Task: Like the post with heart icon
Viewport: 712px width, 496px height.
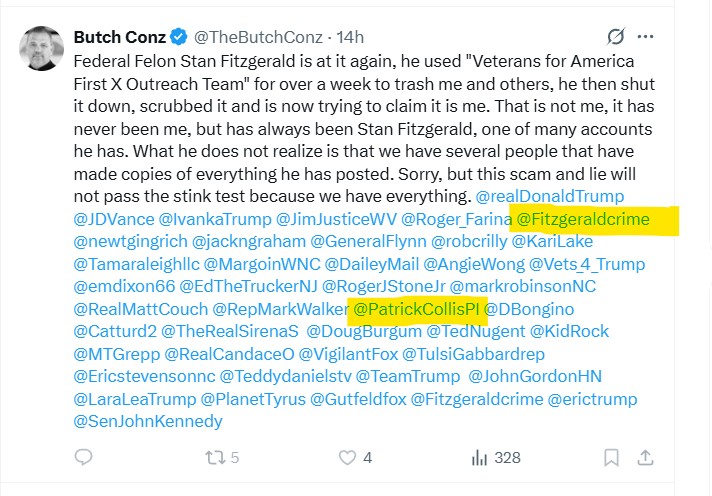Action: 347,457
